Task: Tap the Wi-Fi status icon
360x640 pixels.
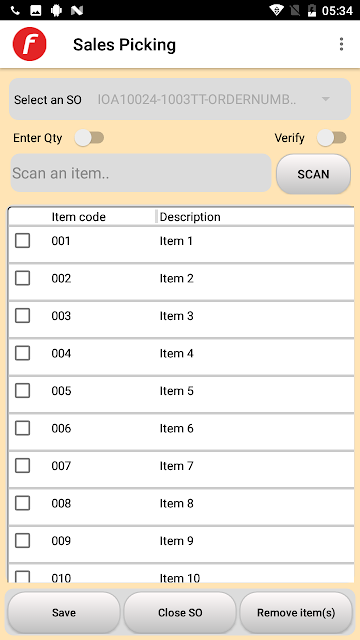Action: [x=276, y=11]
